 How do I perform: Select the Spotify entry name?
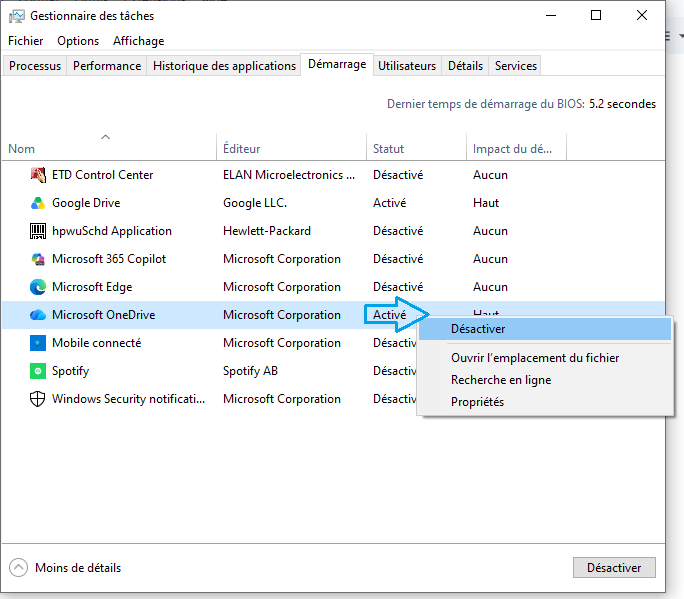70,371
